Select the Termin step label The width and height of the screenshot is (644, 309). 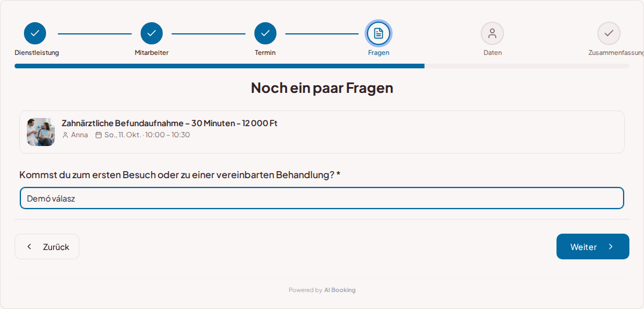265,53
